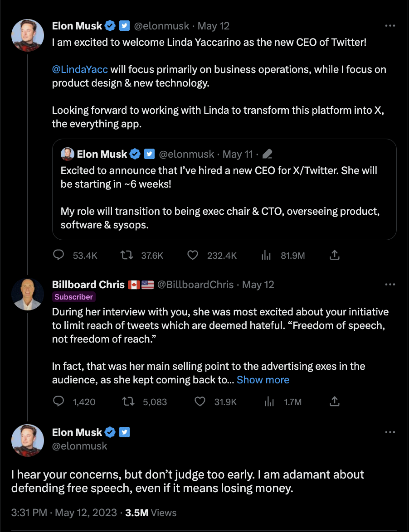The height and width of the screenshot is (532, 409).
Task: Open the @LindaYacc mention link
Action: pos(80,69)
